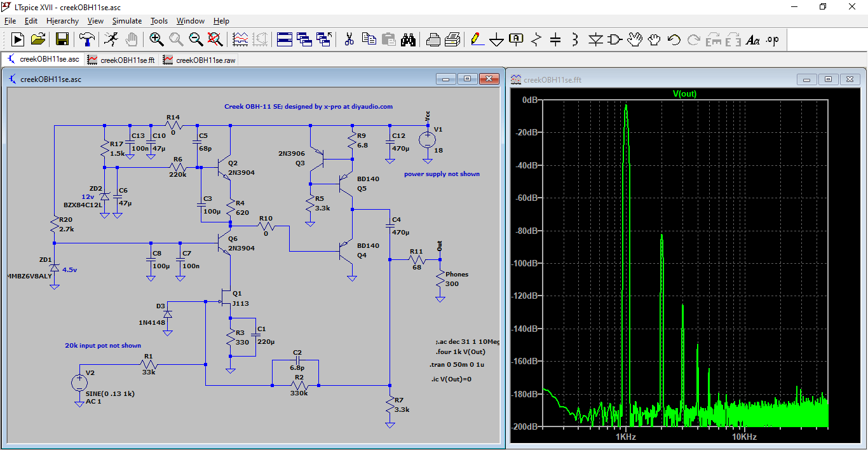
Task: Open the Control Panel hammer icon
Action: 86,39
